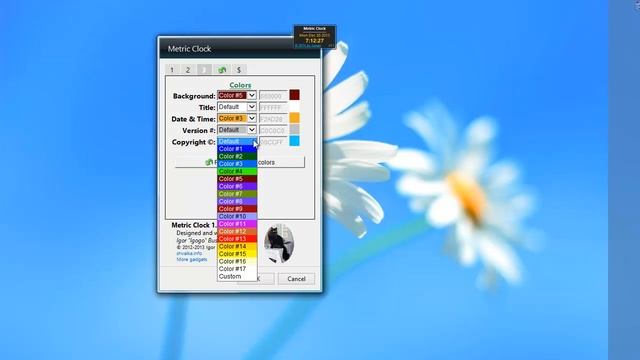
Task: Click the gray Version # swatch
Action: click(x=294, y=129)
